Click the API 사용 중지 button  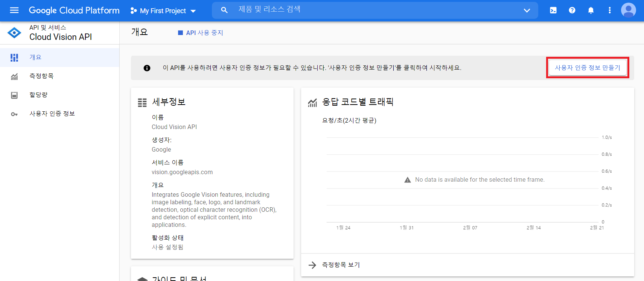(201, 33)
